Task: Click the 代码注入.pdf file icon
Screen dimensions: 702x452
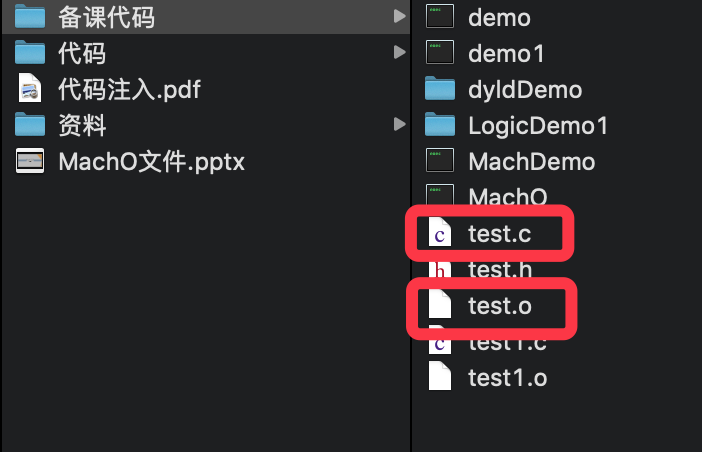Action: (x=31, y=89)
